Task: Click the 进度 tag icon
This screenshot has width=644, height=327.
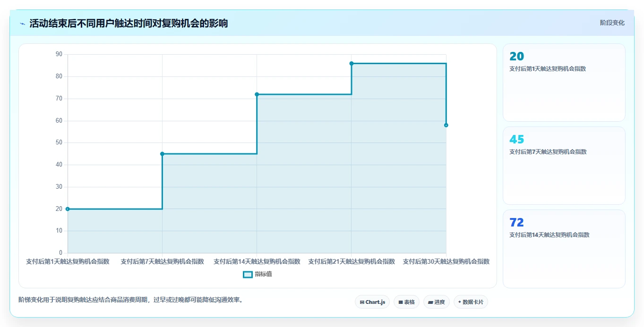Action: (430, 302)
